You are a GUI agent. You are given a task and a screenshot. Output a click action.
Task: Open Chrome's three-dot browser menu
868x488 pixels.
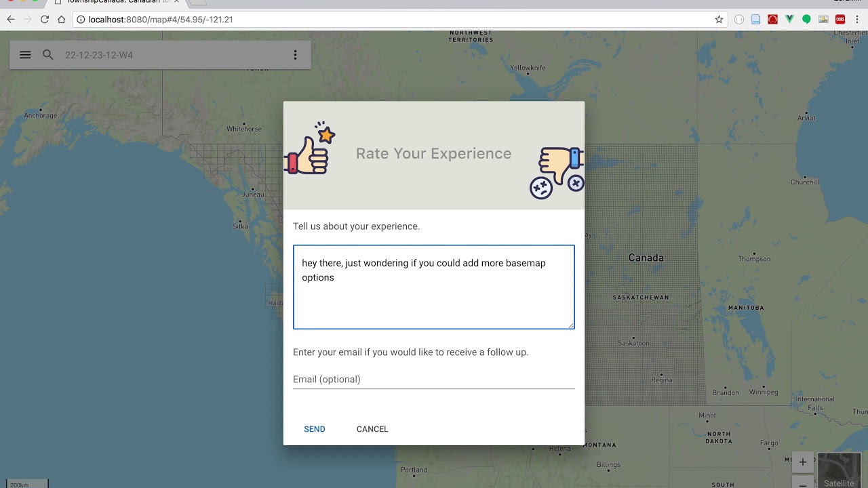point(857,20)
